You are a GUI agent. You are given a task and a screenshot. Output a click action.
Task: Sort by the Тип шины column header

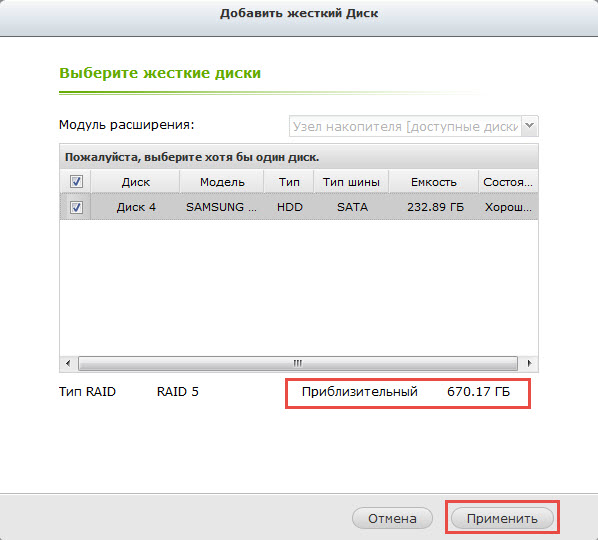click(x=351, y=182)
